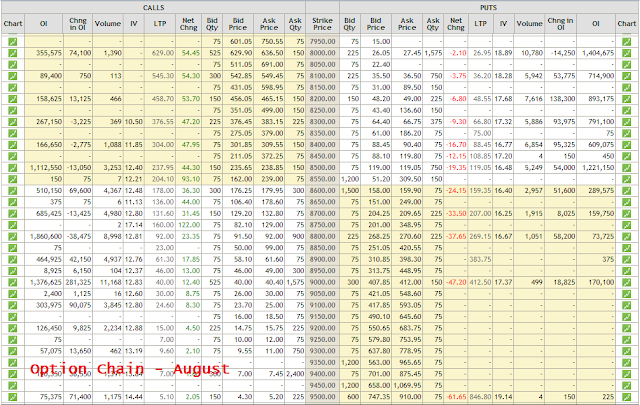Click strike price 8000.00
The width and height of the screenshot is (640, 405).
(322, 53)
